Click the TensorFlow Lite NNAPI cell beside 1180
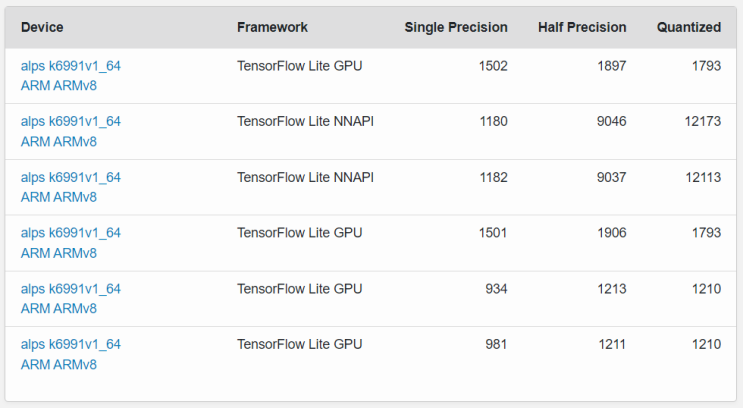Screen dimensions: 743x408 305,122
